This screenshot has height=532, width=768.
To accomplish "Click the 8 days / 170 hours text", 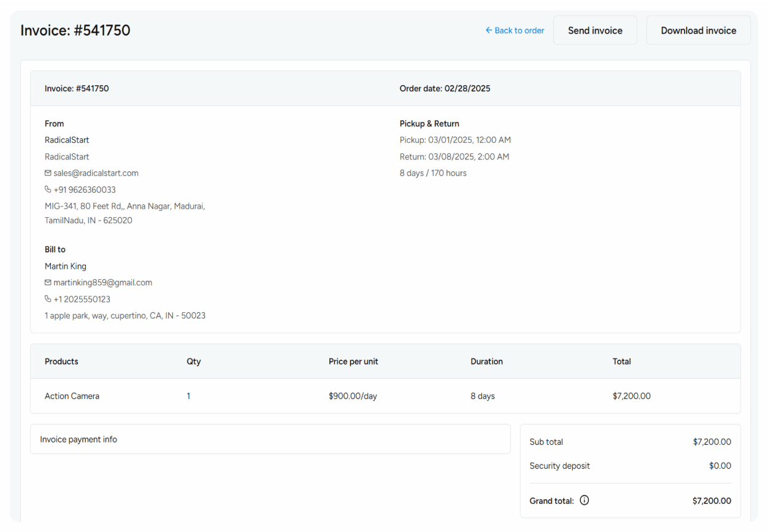I will (x=433, y=173).
